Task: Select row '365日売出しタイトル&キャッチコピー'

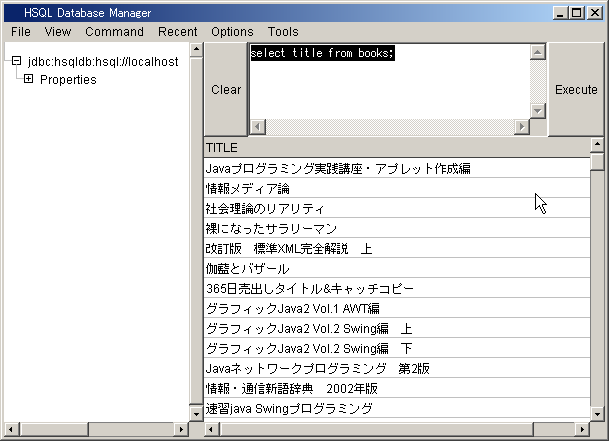Action: pos(397,288)
